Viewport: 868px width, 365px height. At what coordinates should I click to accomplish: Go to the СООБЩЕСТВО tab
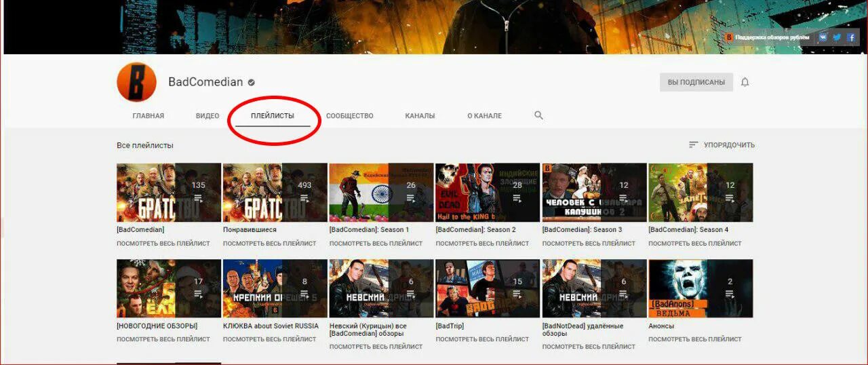tap(349, 116)
